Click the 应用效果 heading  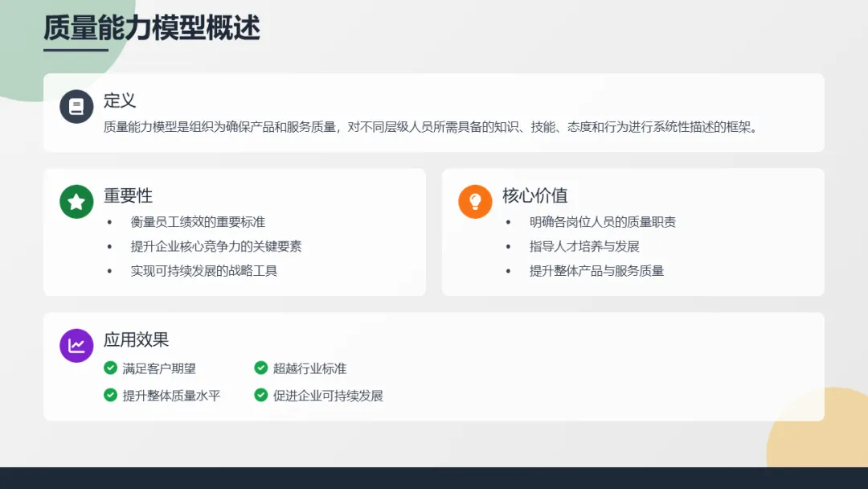click(136, 339)
